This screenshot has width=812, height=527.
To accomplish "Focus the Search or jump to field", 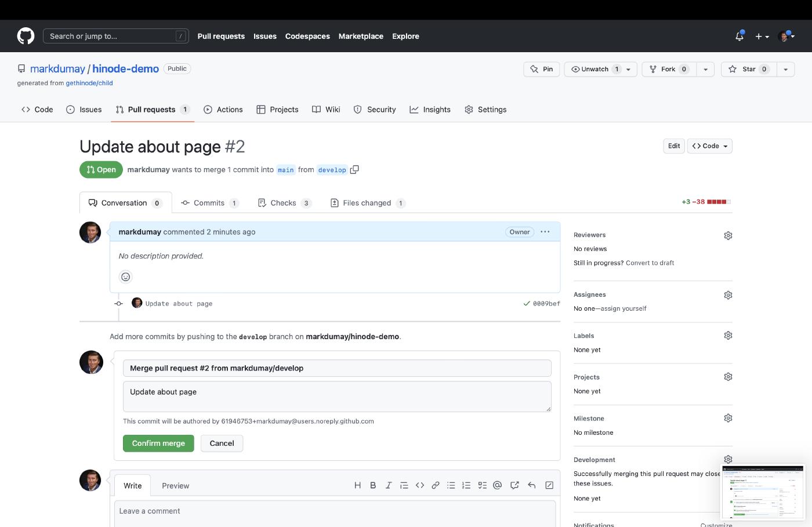I will 116,36.
